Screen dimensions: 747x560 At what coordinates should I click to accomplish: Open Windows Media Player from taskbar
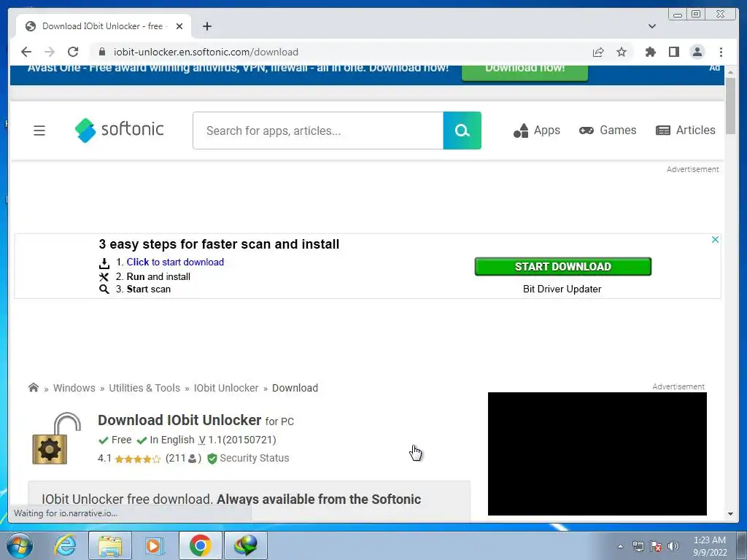(x=154, y=545)
